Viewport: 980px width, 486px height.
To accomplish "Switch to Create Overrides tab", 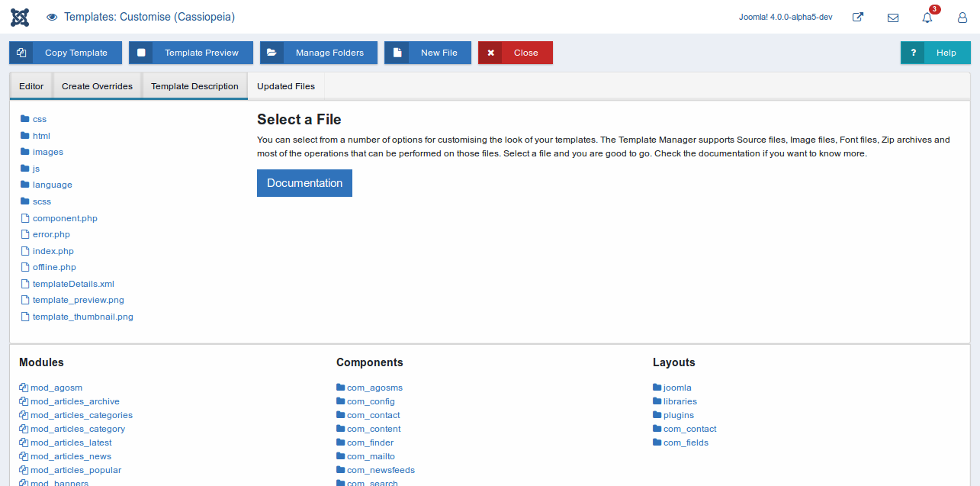I will point(97,86).
